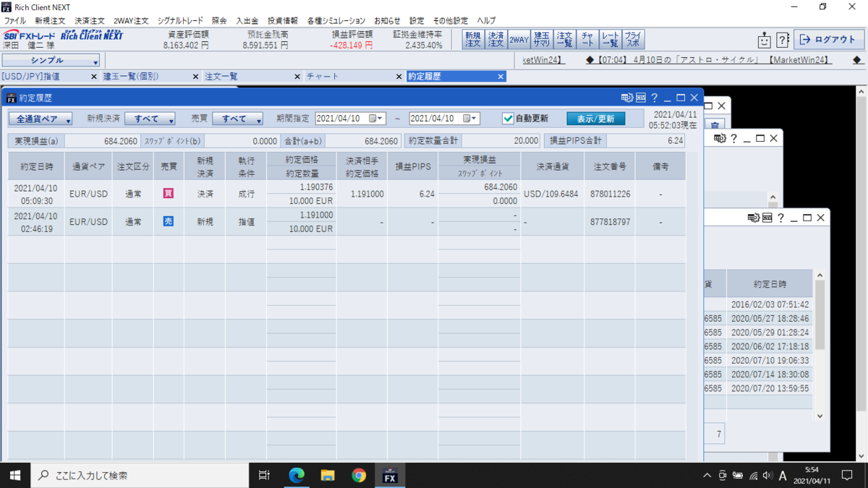This screenshot has width=868, height=488.
Task: Click the taskbar search box
Action: [x=140, y=475]
